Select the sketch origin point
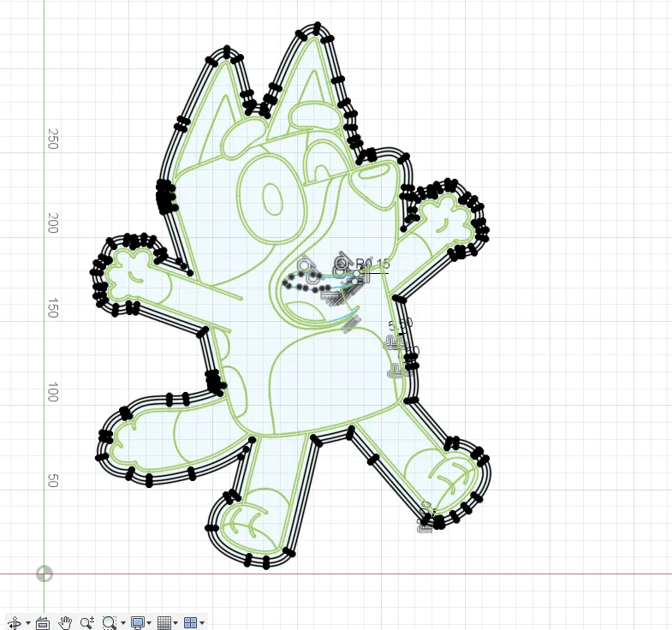This screenshot has height=630, width=672. click(x=44, y=574)
